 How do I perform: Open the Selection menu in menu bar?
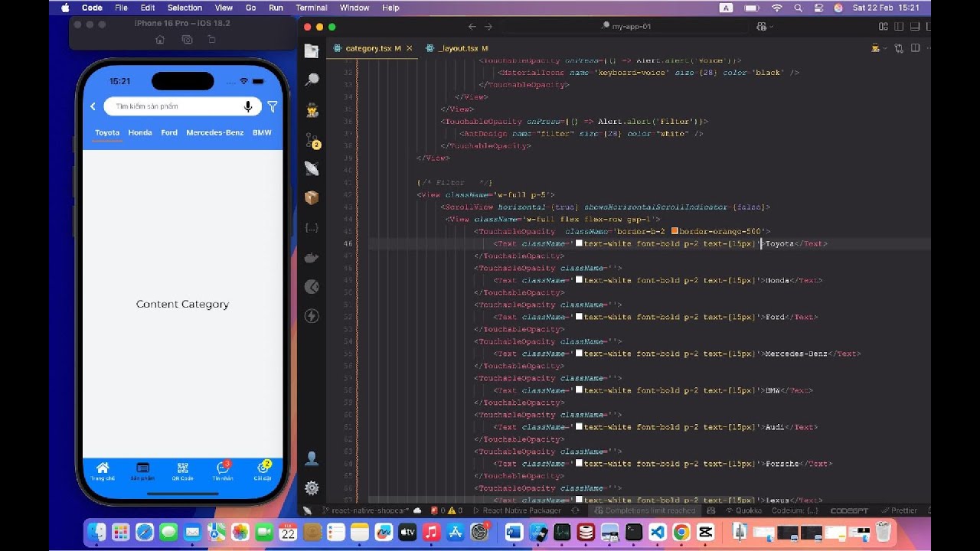pos(185,8)
